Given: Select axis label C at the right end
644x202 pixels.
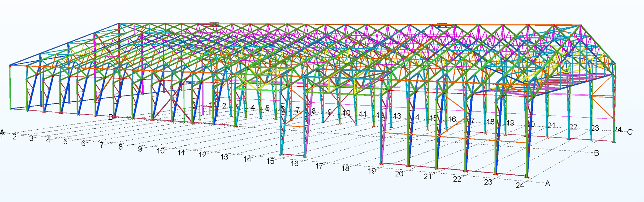Looking at the screenshot, I should [630, 132].
